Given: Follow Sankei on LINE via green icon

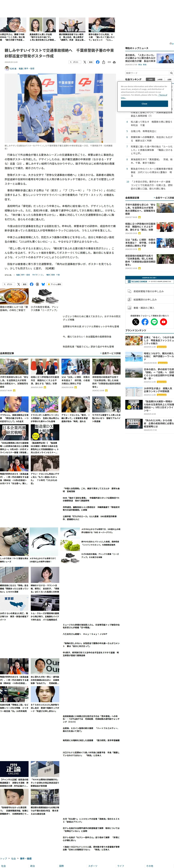Looking at the screenshot, I should pos(154,322).
